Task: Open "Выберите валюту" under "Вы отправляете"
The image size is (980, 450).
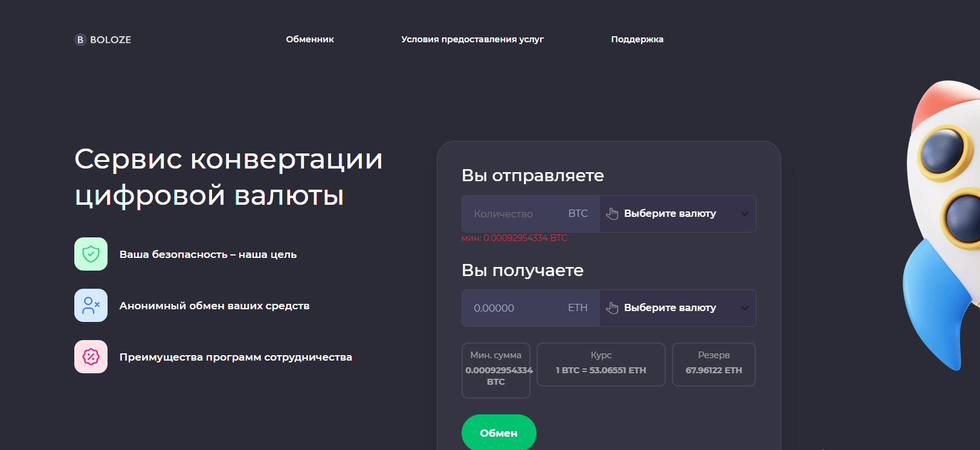Action: pyautogui.click(x=669, y=214)
